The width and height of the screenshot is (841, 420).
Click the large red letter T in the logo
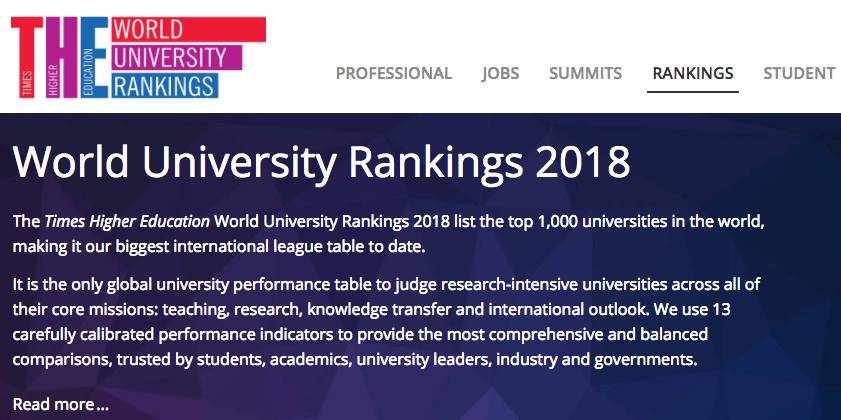[30, 35]
